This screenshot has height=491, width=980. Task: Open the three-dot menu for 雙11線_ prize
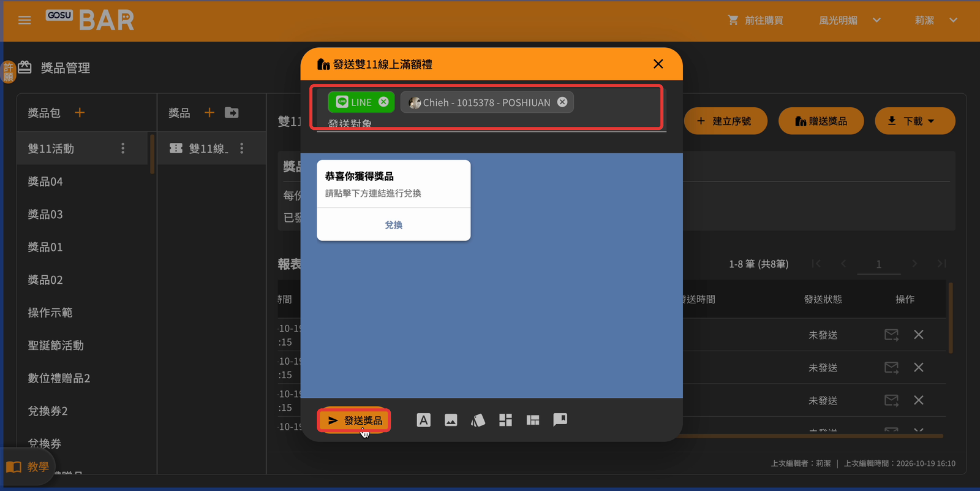[242, 148]
